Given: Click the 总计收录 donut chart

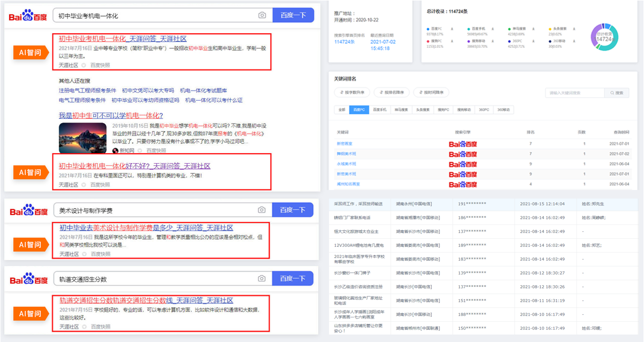Looking at the screenshot, I should click(604, 37).
